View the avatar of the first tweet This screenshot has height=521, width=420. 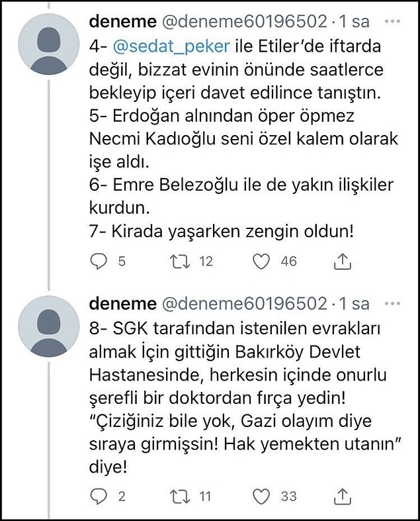coord(49,44)
